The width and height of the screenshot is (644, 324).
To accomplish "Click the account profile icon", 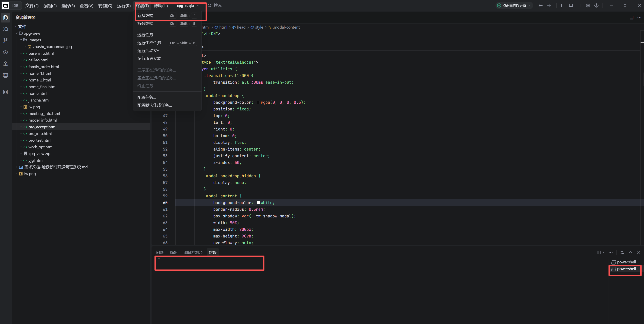I will (x=596, y=5).
